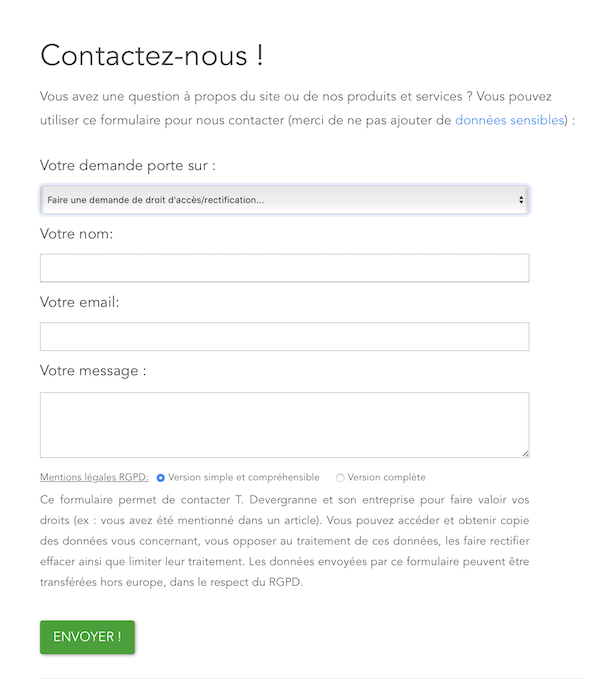The image size is (600, 688).
Task: Click inside the "Votre message" textarea
Action: pos(284,425)
